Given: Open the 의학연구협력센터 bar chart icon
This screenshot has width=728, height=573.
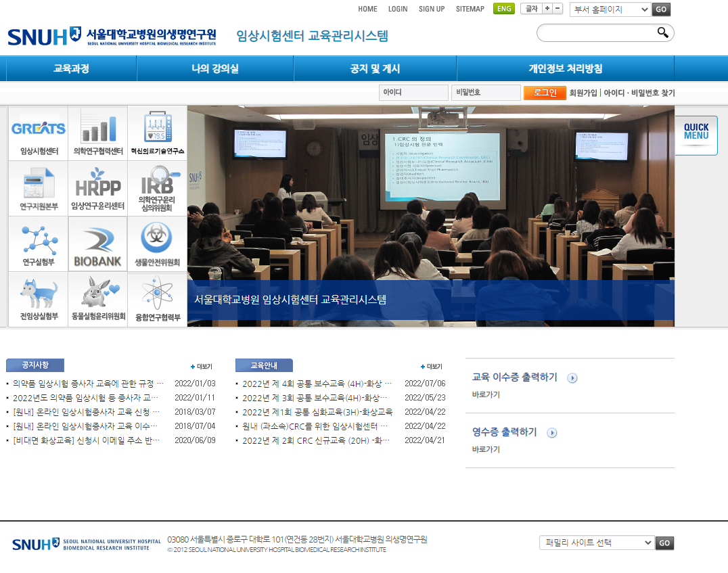Looking at the screenshot, I should point(98,133).
